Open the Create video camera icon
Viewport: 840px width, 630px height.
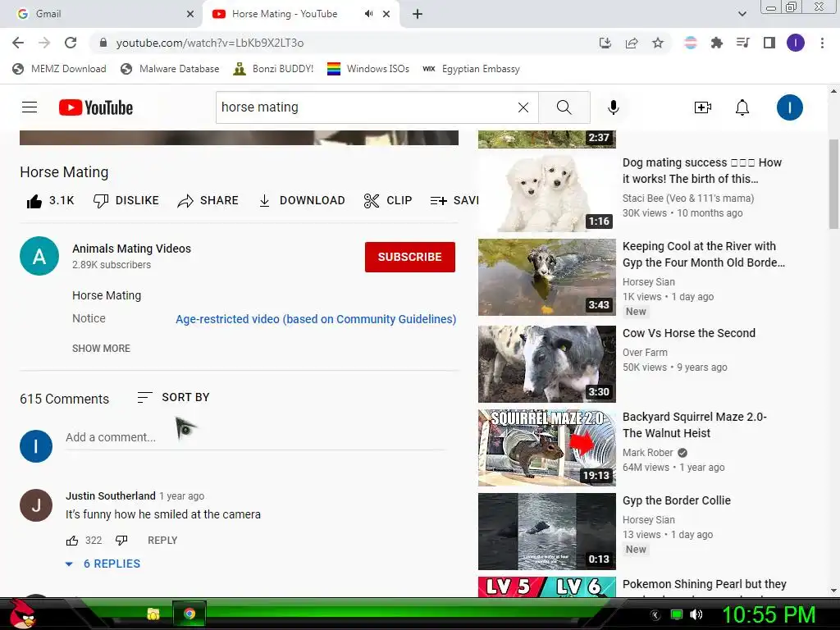click(x=702, y=107)
